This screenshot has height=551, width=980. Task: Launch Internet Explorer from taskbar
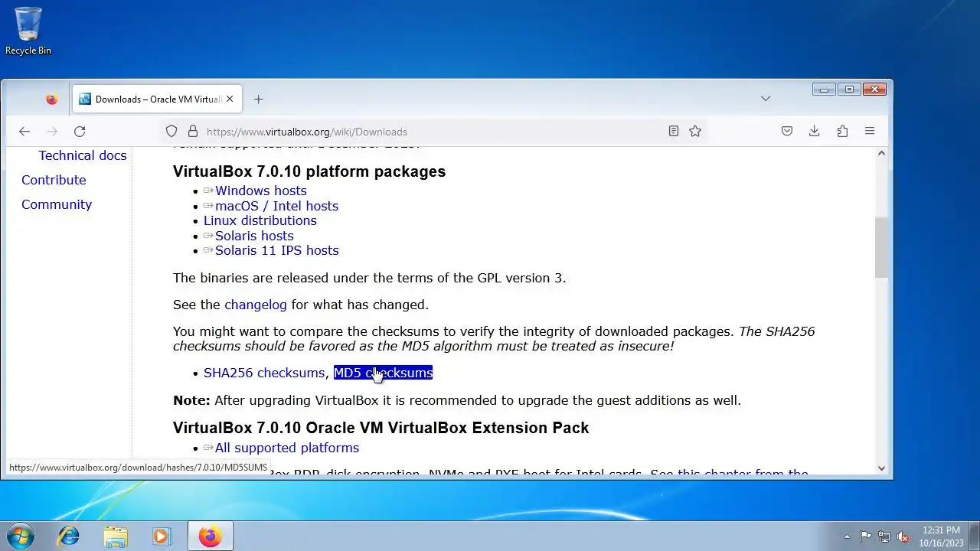tap(69, 536)
